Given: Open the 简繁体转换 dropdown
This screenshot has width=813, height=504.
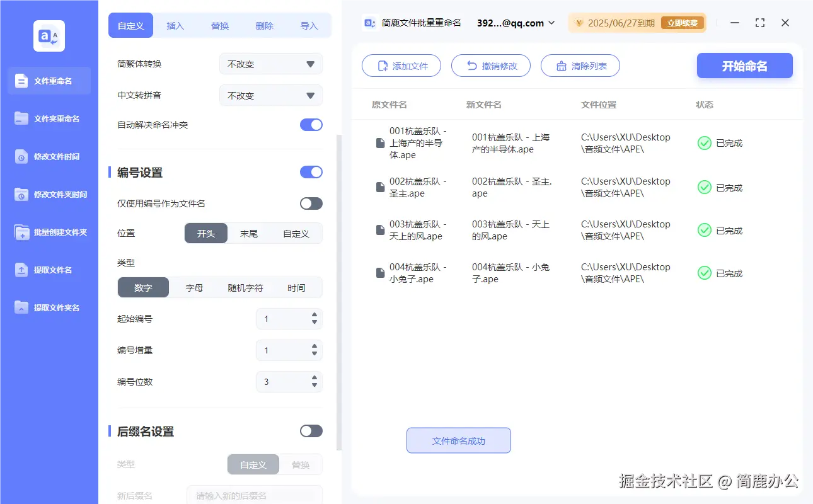Looking at the screenshot, I should (270, 64).
